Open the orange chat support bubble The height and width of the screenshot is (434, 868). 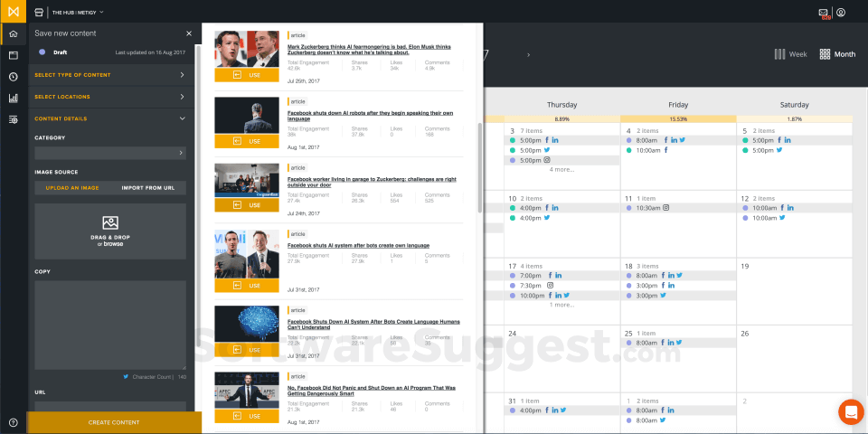click(x=851, y=412)
